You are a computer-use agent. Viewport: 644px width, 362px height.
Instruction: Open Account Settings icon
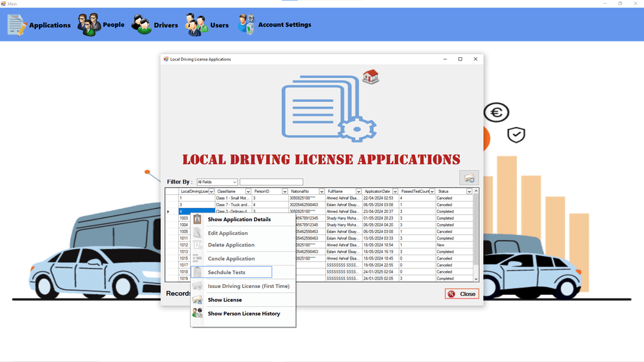(x=245, y=24)
